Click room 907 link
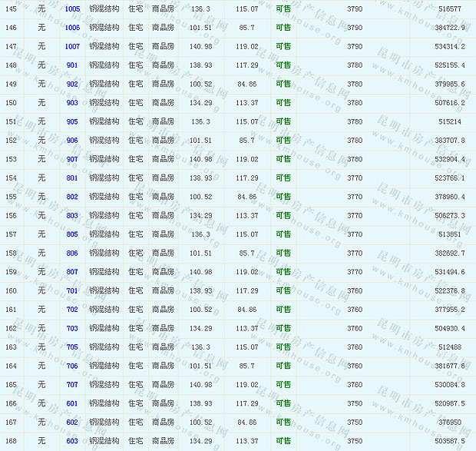 [x=72, y=159]
